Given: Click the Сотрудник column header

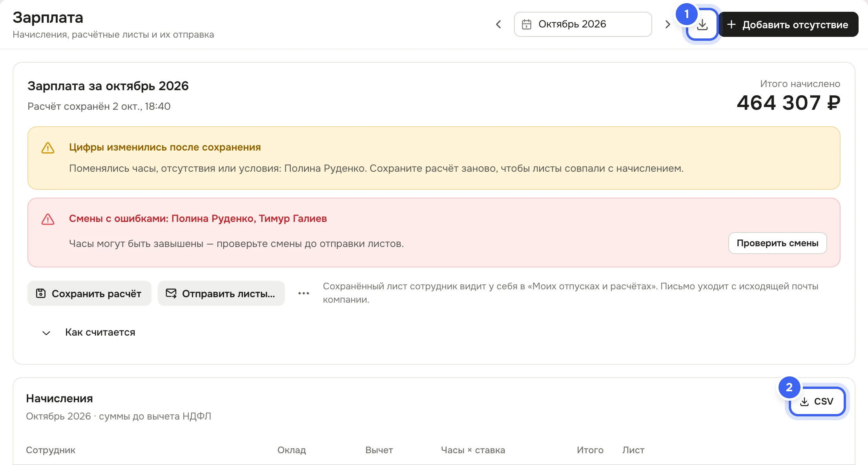Looking at the screenshot, I should coord(51,450).
